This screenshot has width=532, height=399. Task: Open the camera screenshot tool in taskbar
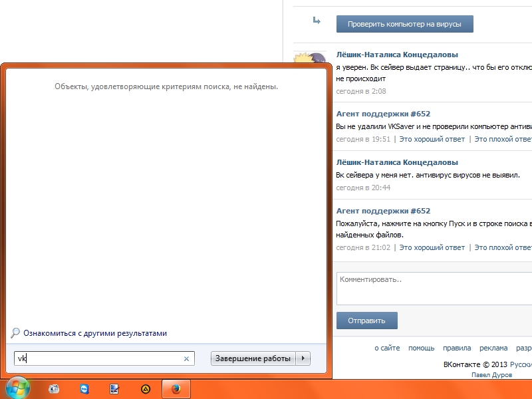coord(54,389)
